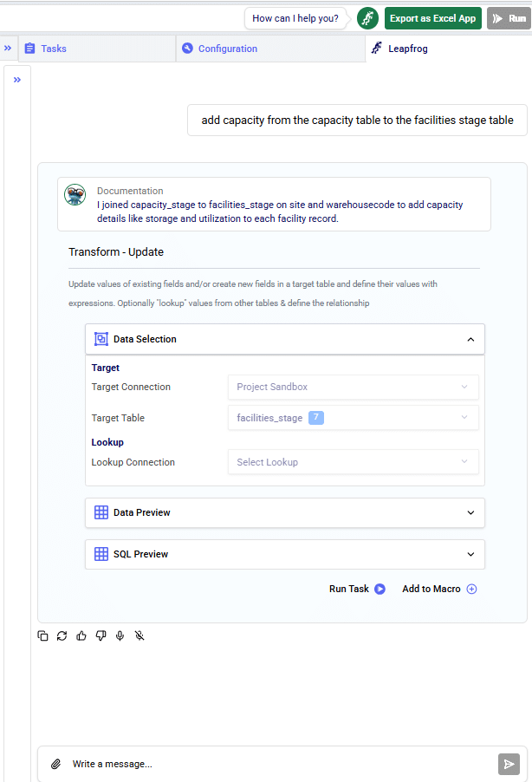Click the Documentation label
This screenshot has width=532, height=782.
click(130, 191)
